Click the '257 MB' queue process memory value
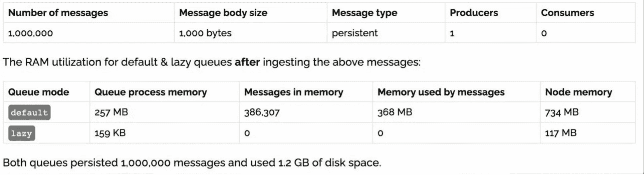This screenshot has height=175, width=644. point(111,112)
